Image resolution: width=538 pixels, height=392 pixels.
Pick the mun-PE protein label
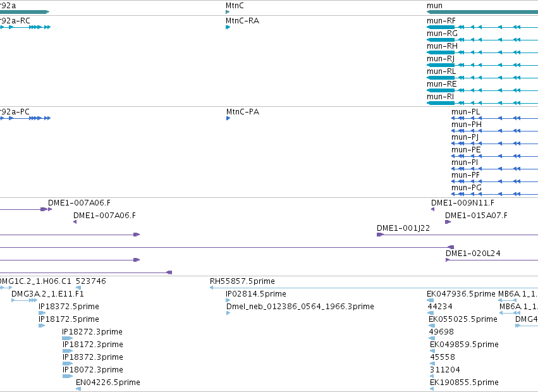tap(466, 150)
